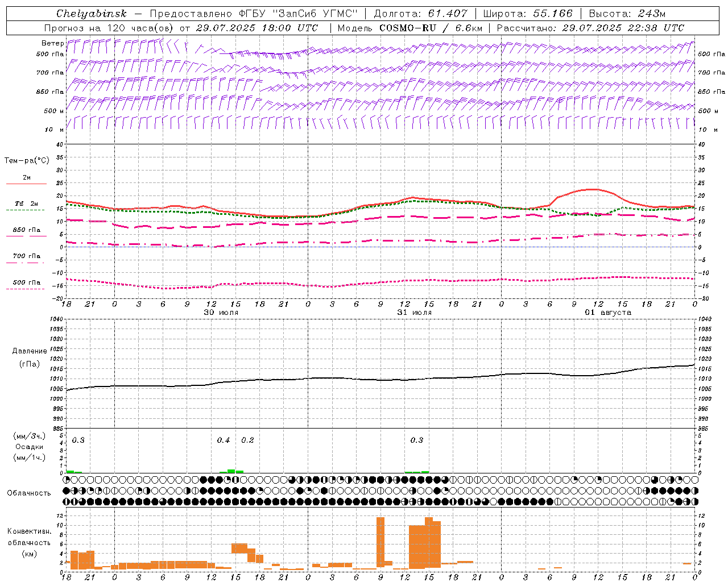Click the '0.2' precipitation amount value
Screen dimensions: 728x582
tap(247, 440)
